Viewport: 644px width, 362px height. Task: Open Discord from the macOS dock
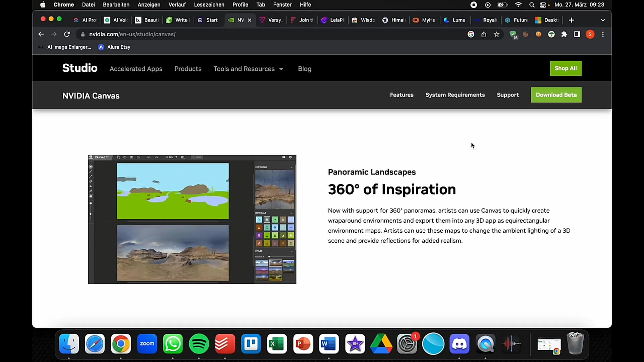(459, 344)
